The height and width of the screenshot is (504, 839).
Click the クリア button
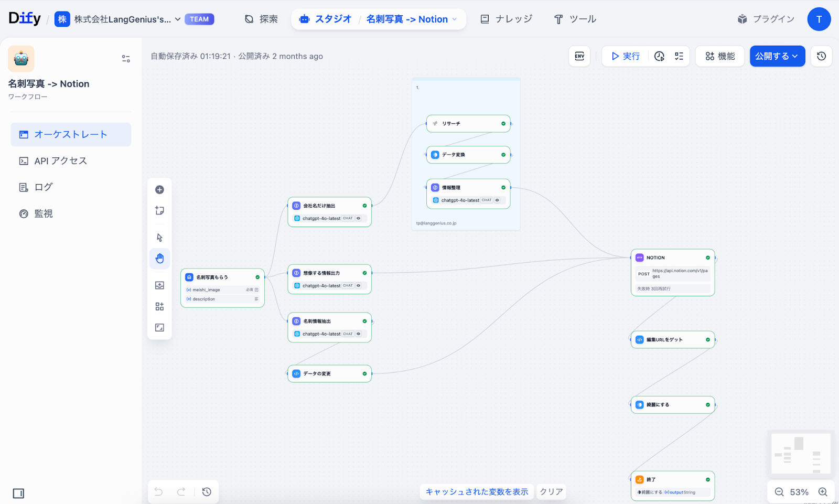pyautogui.click(x=552, y=492)
